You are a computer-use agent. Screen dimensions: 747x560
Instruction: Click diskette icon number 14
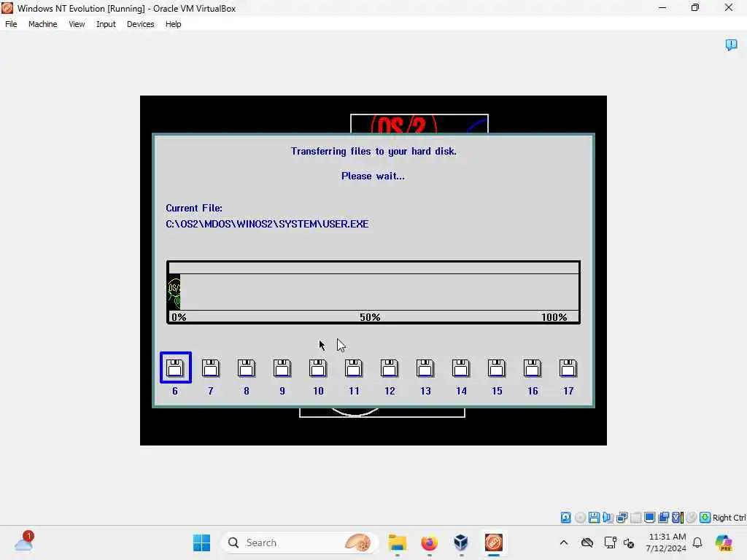[x=461, y=368]
